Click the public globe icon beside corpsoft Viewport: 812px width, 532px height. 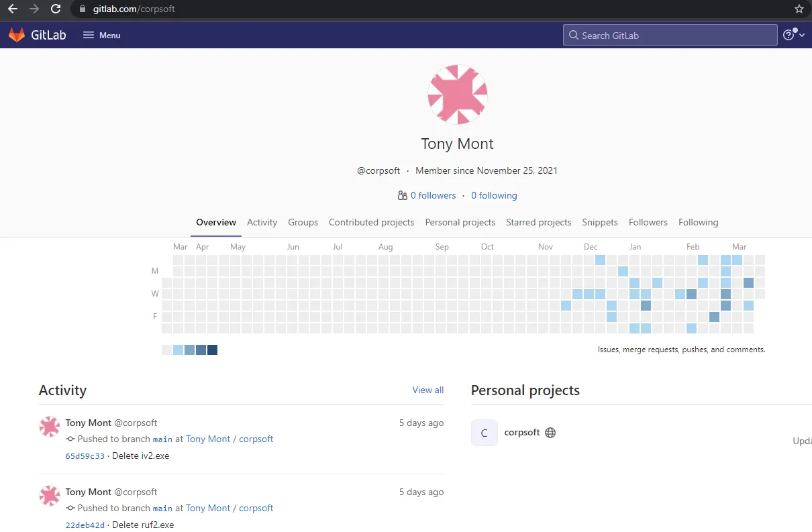pos(550,433)
